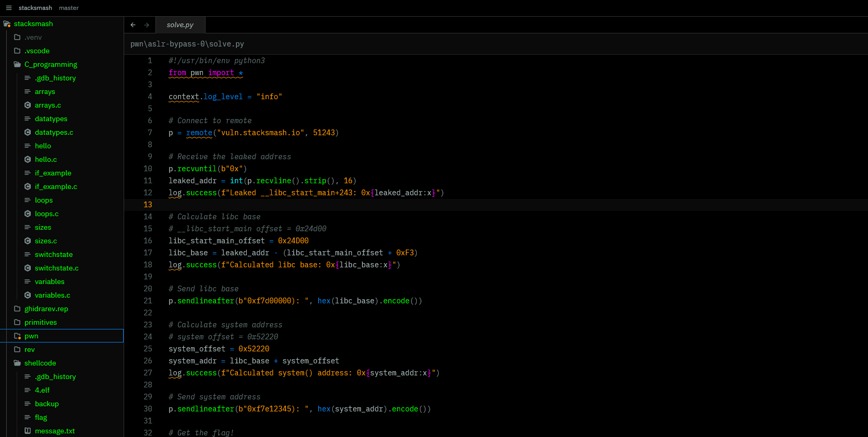
Task: Select the solve.py editor tab
Action: (x=180, y=25)
